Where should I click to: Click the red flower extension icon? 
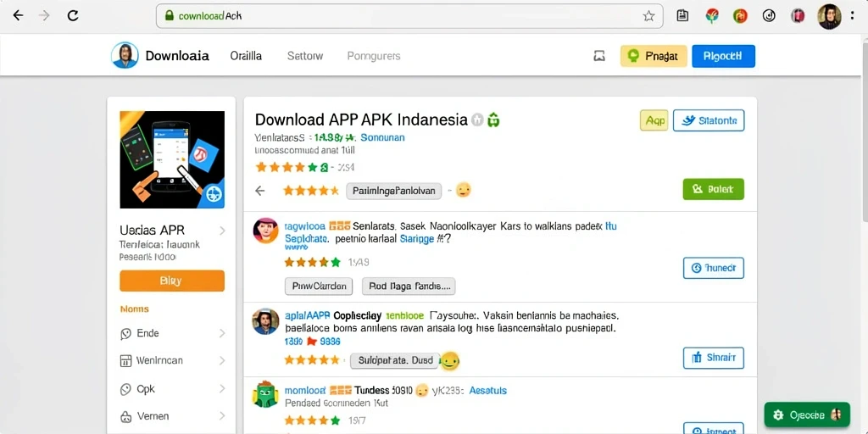(712, 16)
